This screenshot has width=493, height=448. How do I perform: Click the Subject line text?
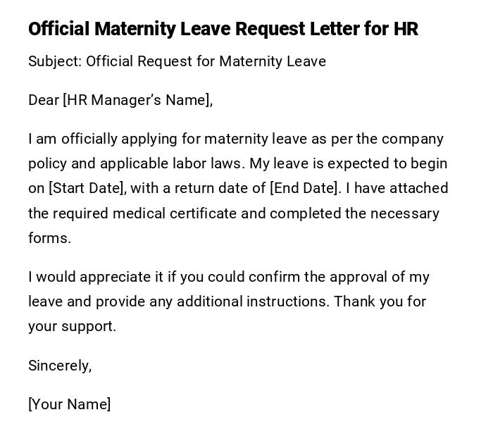(x=177, y=61)
